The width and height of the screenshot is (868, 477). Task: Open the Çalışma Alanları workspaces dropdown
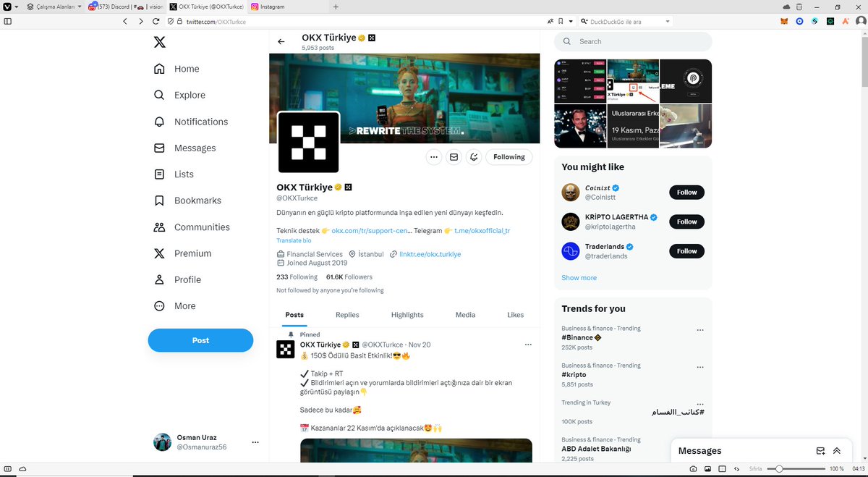[x=54, y=7]
